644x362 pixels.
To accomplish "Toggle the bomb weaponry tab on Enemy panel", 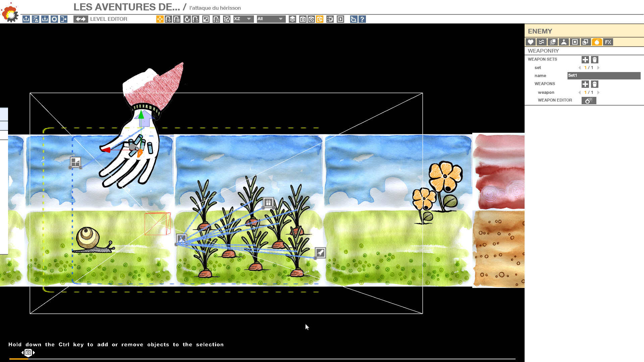I will [597, 42].
